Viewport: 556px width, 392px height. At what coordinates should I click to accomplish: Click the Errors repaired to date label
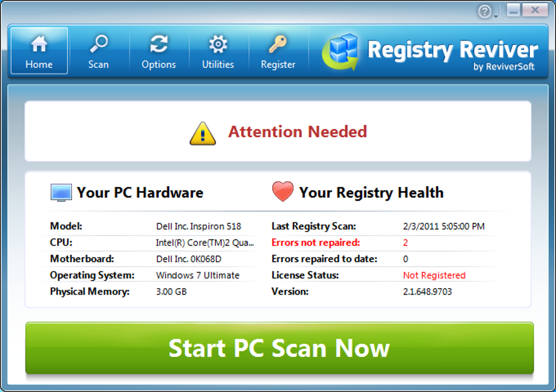click(324, 259)
